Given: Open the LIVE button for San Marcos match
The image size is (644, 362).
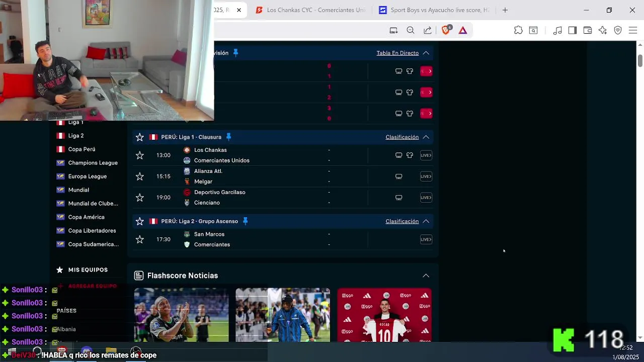Looking at the screenshot, I should coord(426,240).
